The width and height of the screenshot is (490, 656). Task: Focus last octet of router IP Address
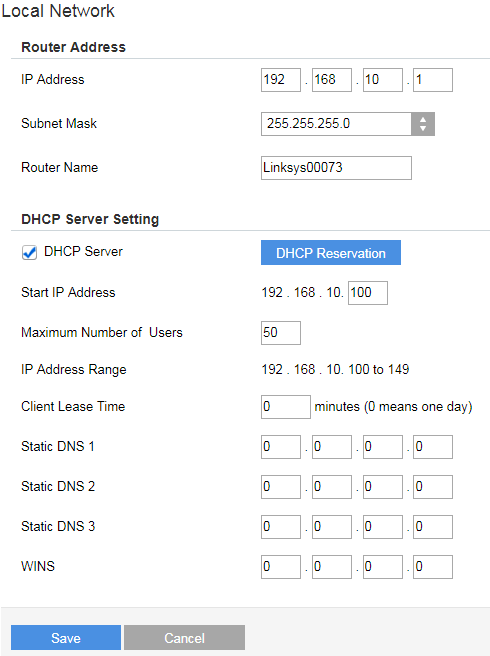coord(433,80)
